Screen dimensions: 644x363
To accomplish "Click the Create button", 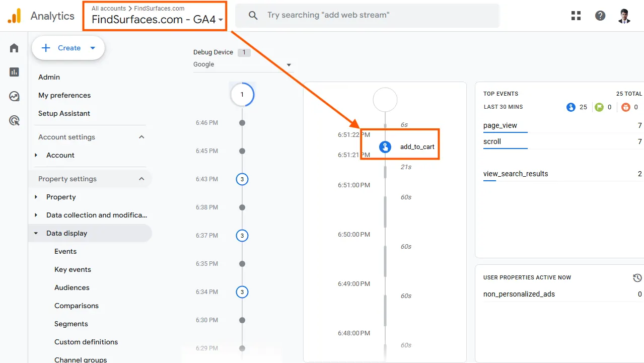I will 68,48.
